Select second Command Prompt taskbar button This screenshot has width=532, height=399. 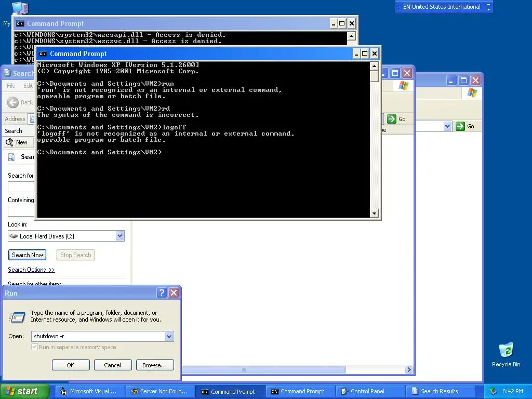click(x=300, y=391)
